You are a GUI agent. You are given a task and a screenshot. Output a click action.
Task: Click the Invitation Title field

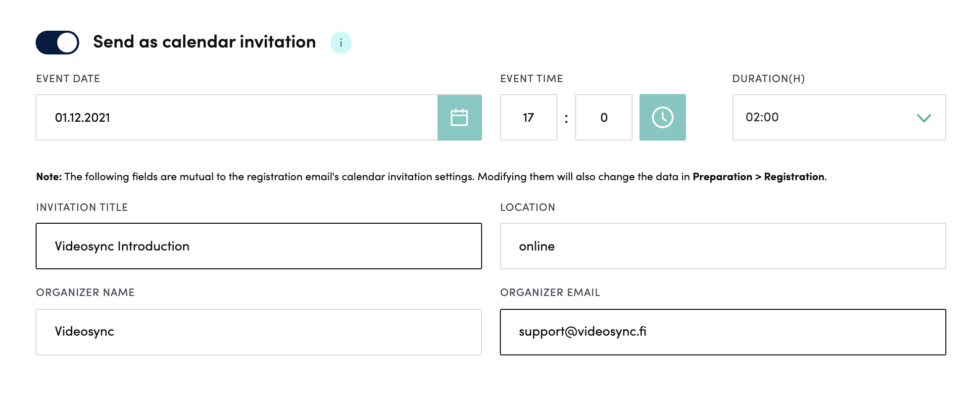pos(258,246)
